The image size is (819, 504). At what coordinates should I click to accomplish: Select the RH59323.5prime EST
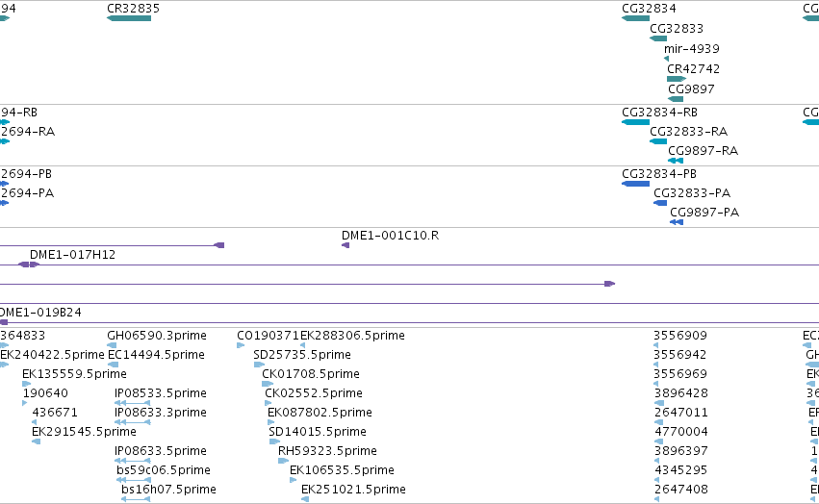pos(283,461)
